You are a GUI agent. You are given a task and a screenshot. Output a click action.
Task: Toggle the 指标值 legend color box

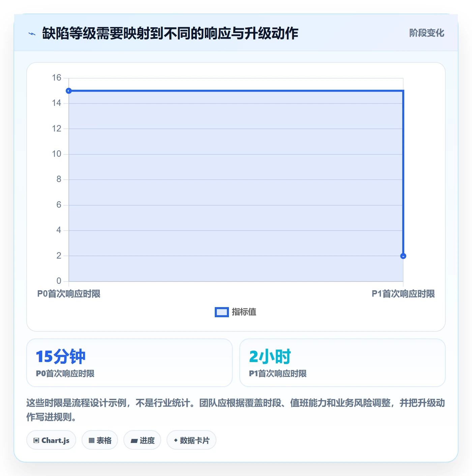[x=222, y=312]
